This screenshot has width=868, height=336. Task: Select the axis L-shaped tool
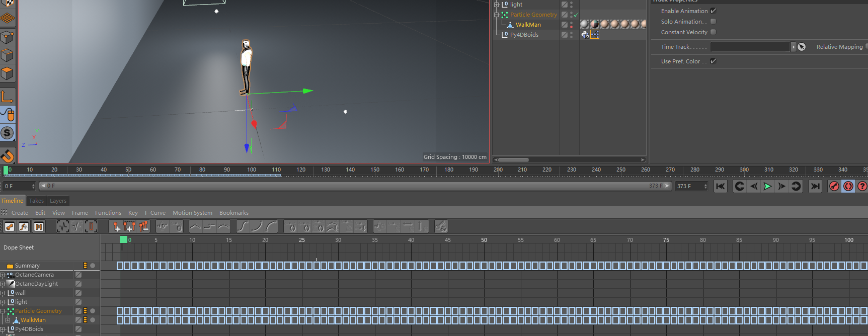click(x=8, y=96)
